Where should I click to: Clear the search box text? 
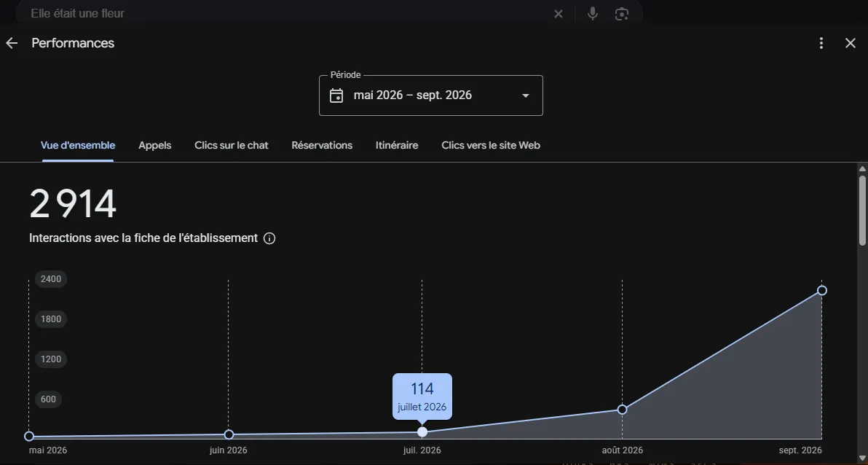[x=559, y=14]
